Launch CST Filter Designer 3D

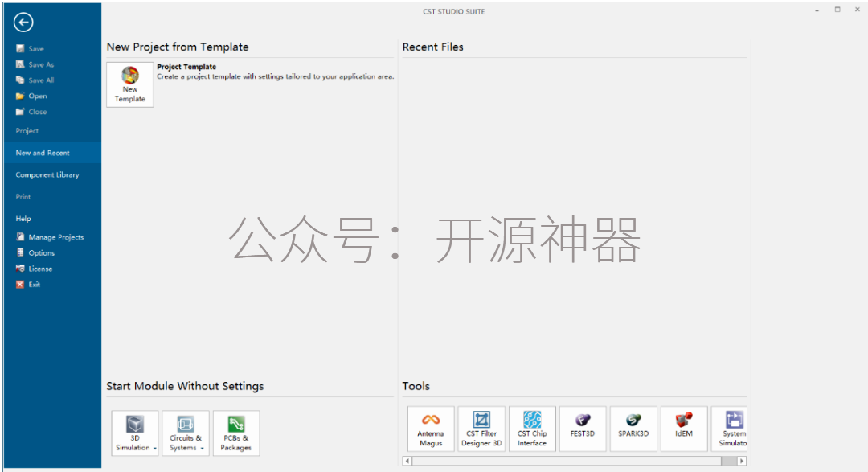pos(481,429)
